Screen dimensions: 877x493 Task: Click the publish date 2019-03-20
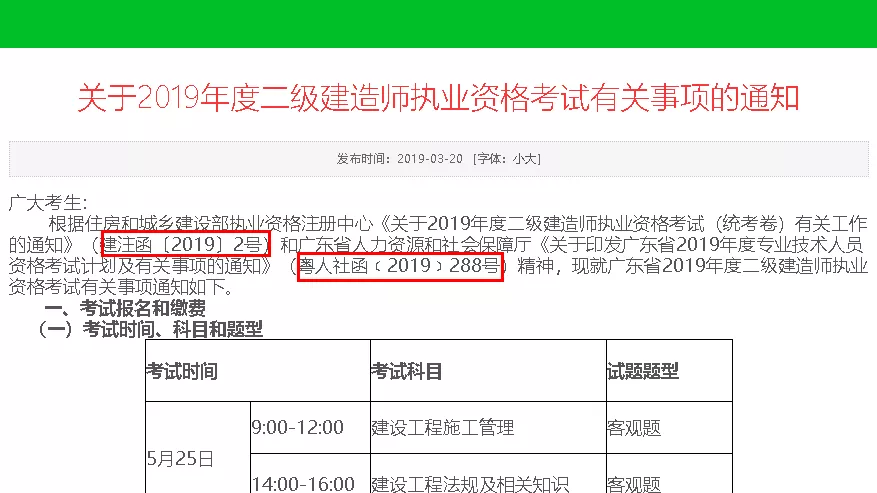(x=430, y=159)
